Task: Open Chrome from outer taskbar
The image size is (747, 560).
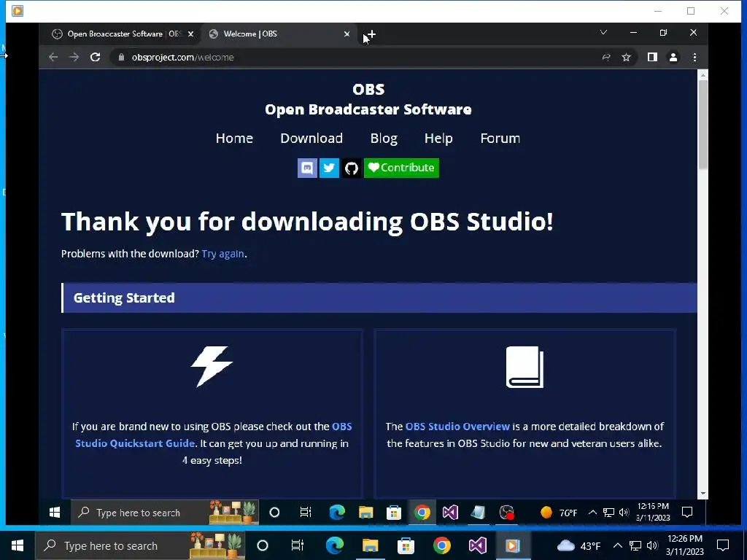Action: tap(441, 545)
